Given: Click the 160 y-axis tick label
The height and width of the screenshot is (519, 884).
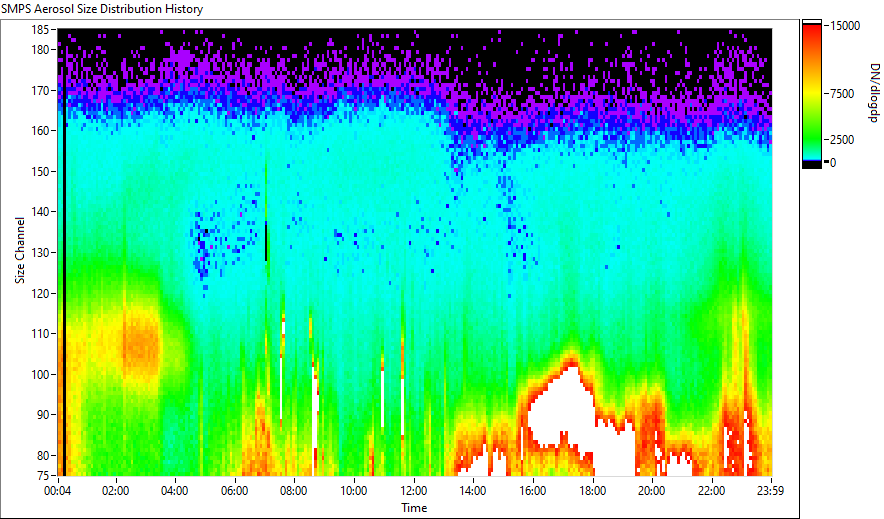Looking at the screenshot, I should click(40, 131).
